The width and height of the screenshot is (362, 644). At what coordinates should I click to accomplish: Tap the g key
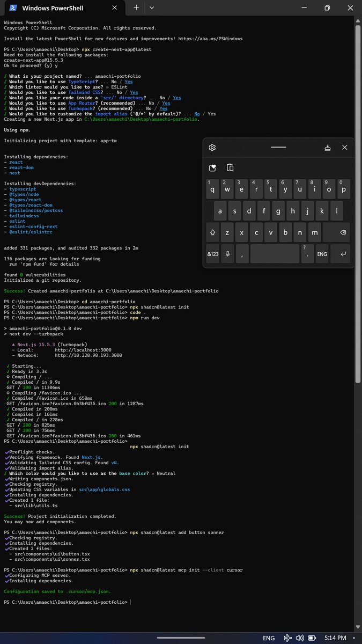click(278, 211)
